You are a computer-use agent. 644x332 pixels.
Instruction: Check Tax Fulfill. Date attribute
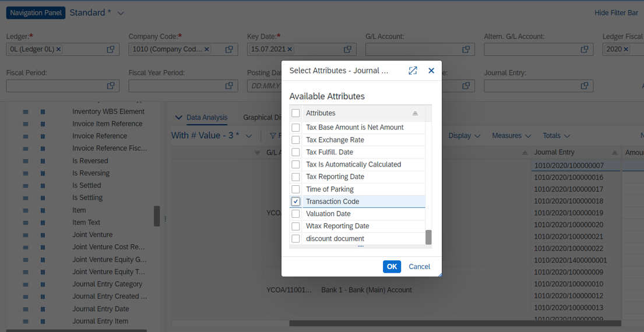(295, 152)
